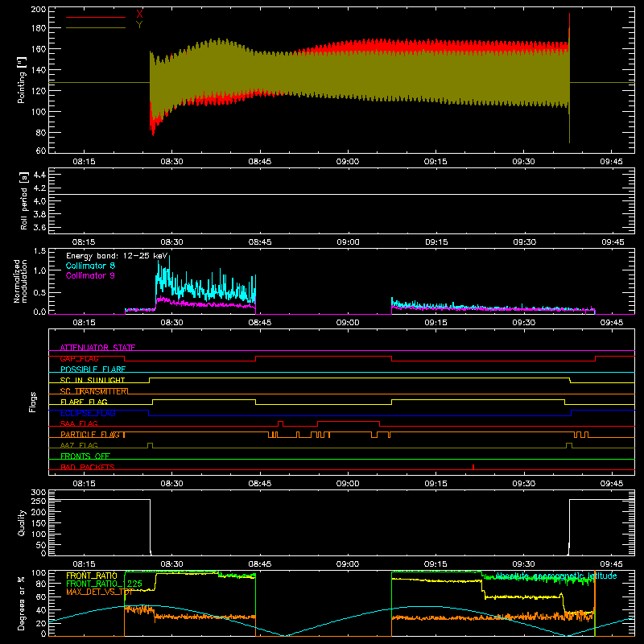Click the GAP_FLAG label

pos(79,358)
